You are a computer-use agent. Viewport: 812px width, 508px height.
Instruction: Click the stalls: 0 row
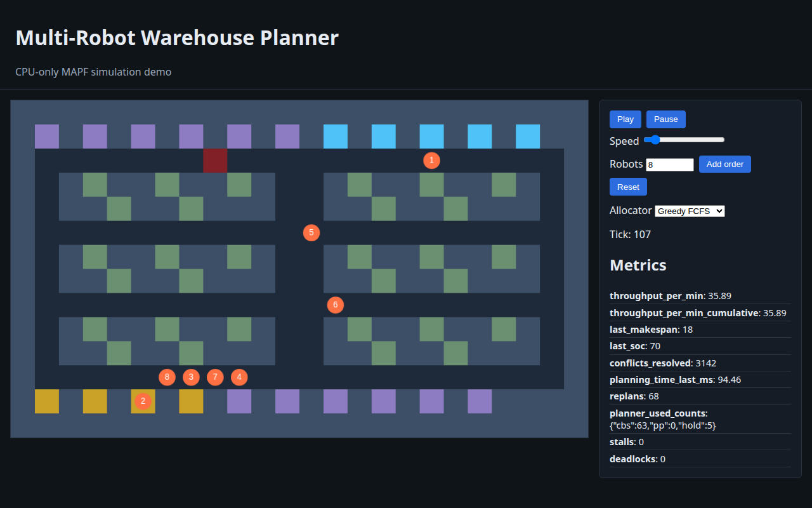(x=700, y=442)
